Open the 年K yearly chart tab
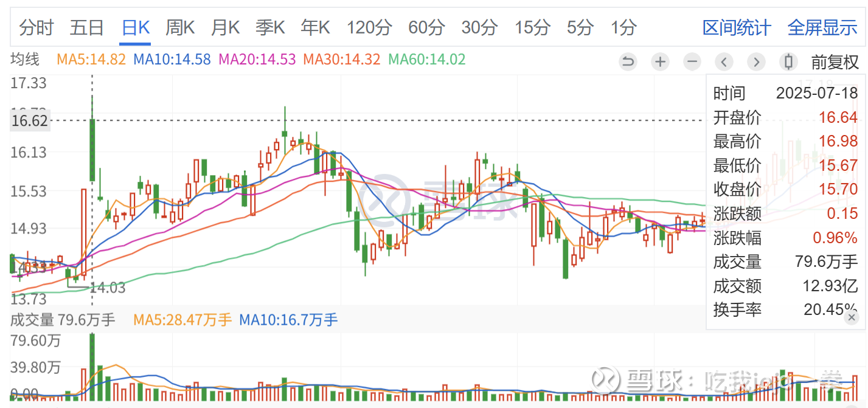 point(315,27)
